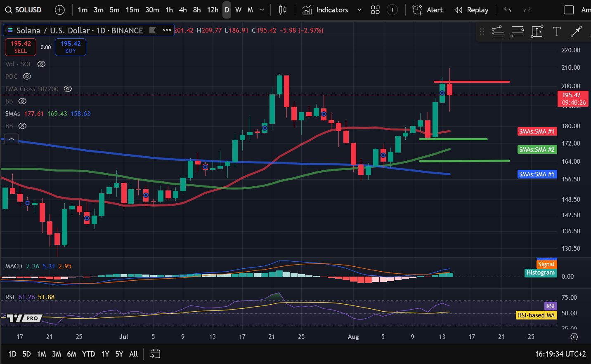Set date range to 1D
The height and width of the screenshot is (364, 591).
[x=12, y=354]
